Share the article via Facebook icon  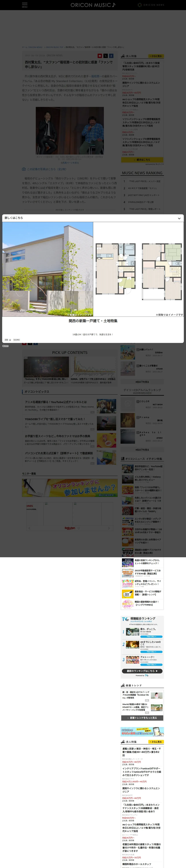(111, 56)
